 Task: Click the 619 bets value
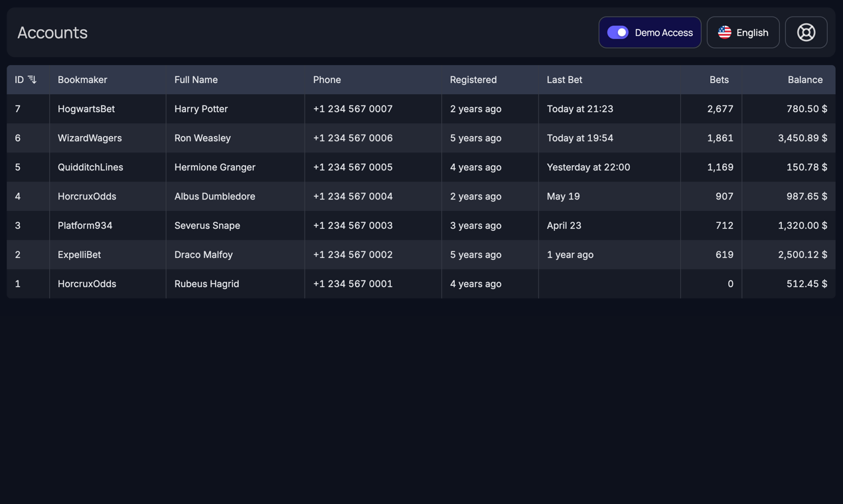(x=724, y=255)
